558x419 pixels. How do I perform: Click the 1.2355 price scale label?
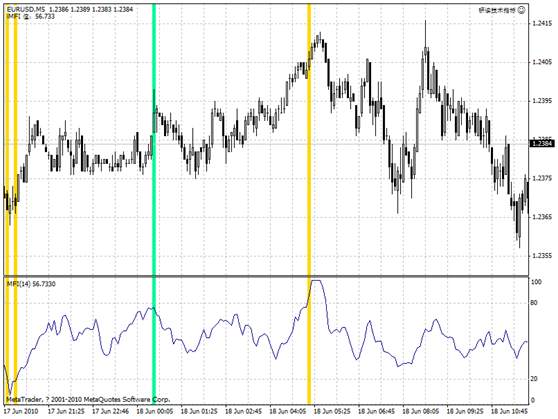pyautogui.click(x=542, y=256)
